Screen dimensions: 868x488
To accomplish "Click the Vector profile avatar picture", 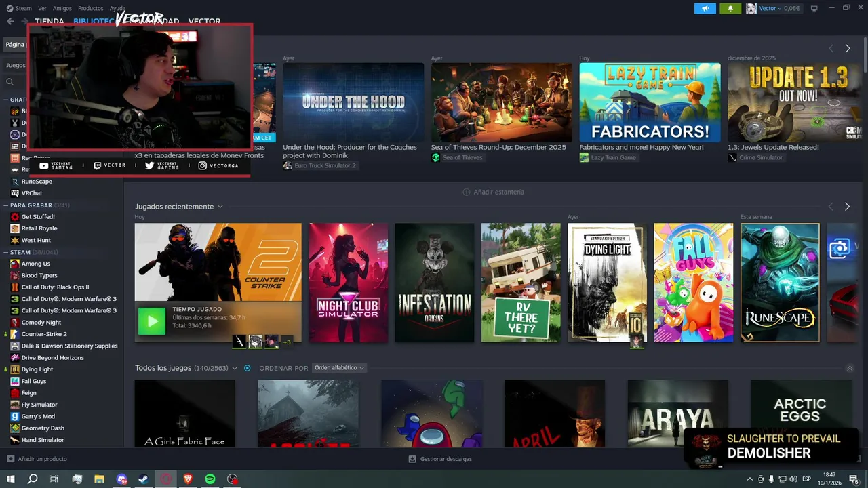I will point(751,9).
